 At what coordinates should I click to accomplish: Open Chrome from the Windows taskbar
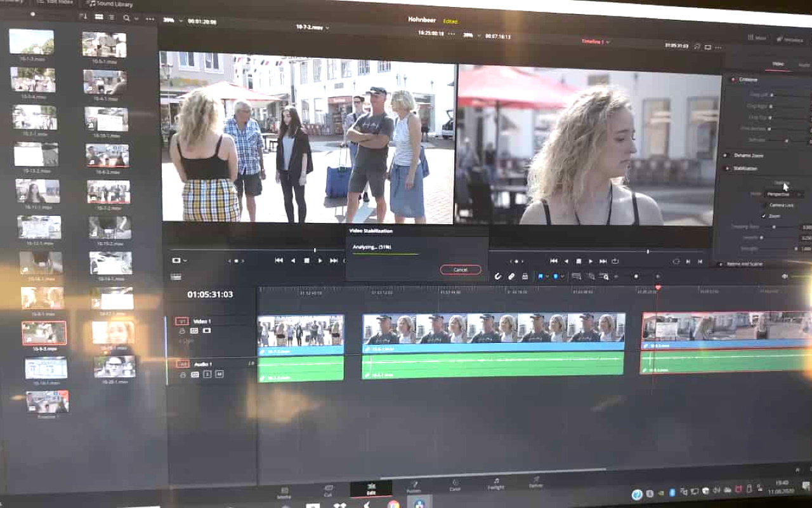(393, 505)
